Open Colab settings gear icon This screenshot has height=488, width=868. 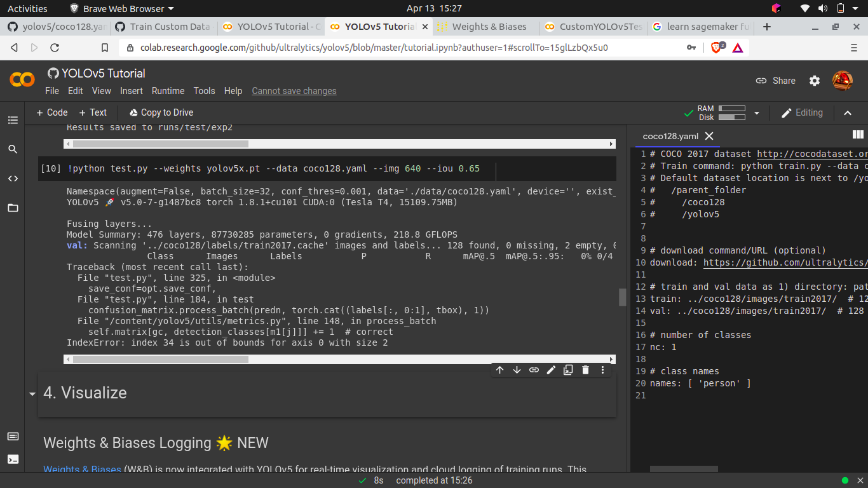click(815, 81)
